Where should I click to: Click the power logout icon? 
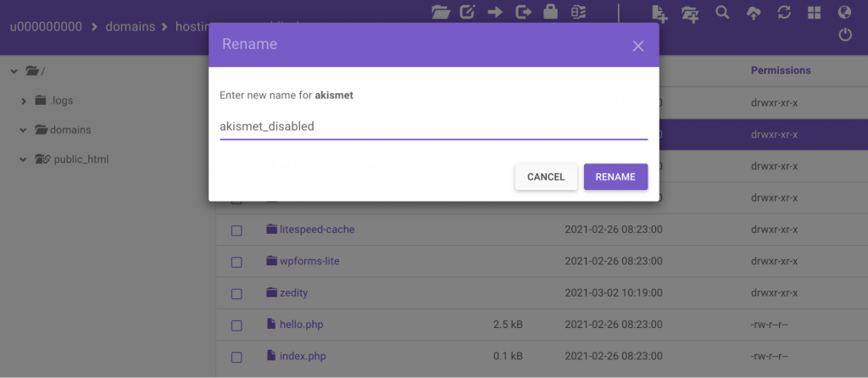844,35
